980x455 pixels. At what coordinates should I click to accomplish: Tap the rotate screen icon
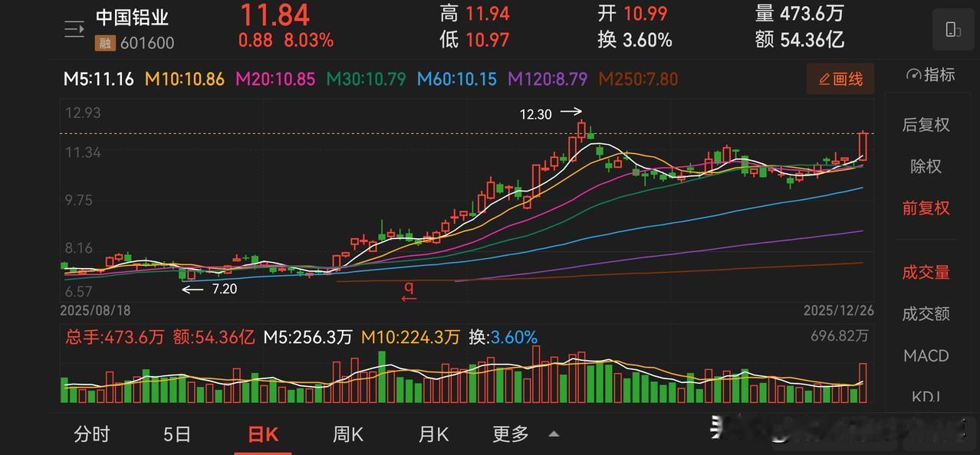tap(953, 30)
